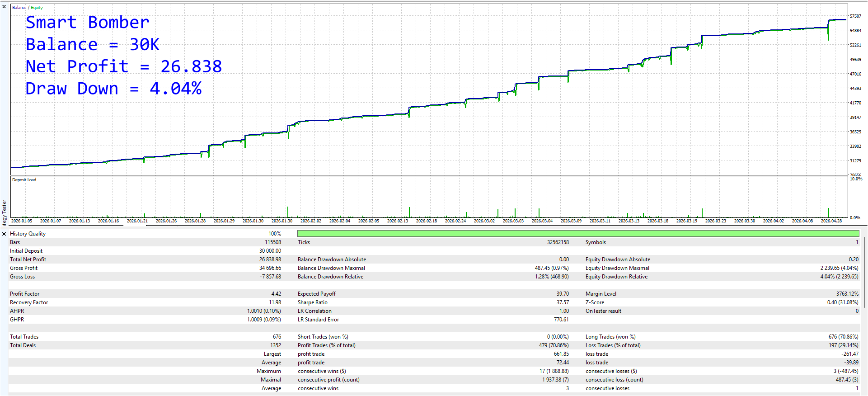Click the LR Standard Error value 770.61
Screen dimensions: 868x396
561,320
